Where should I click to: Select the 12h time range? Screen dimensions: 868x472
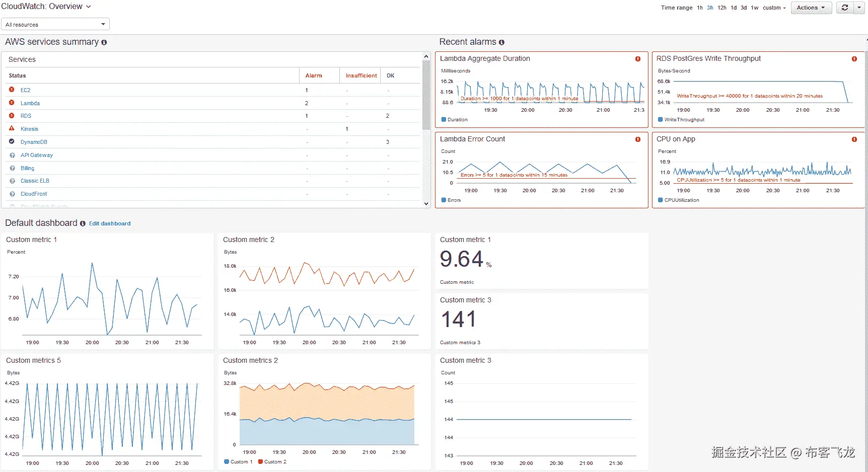pos(722,8)
